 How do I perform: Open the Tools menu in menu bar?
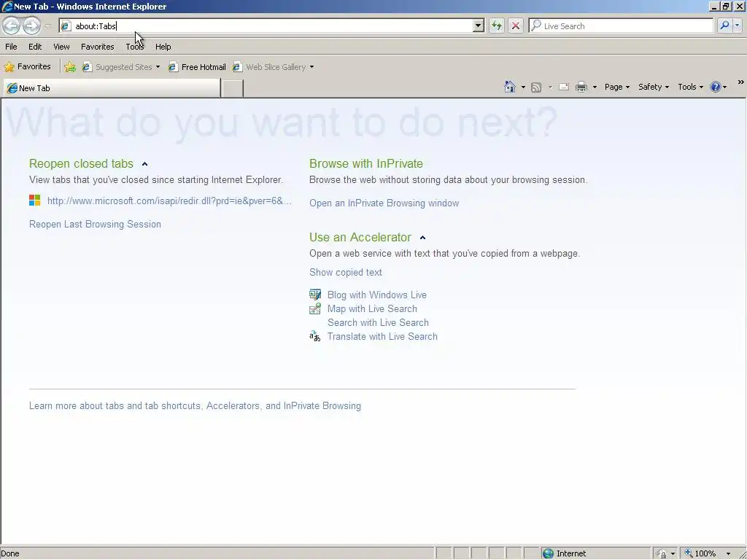135,47
